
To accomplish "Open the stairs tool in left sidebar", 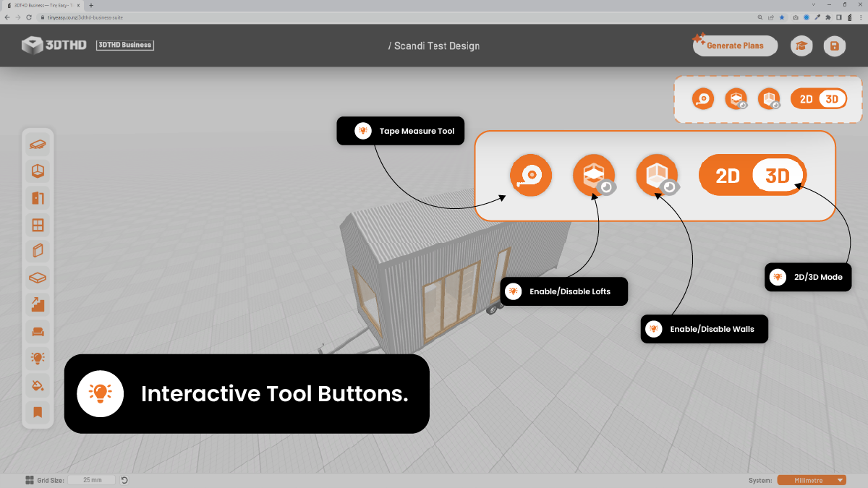I will coord(38,304).
